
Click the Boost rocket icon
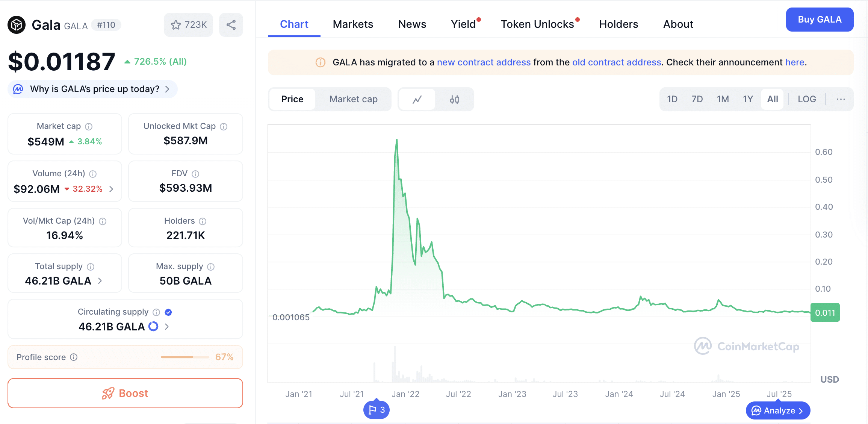click(x=109, y=393)
